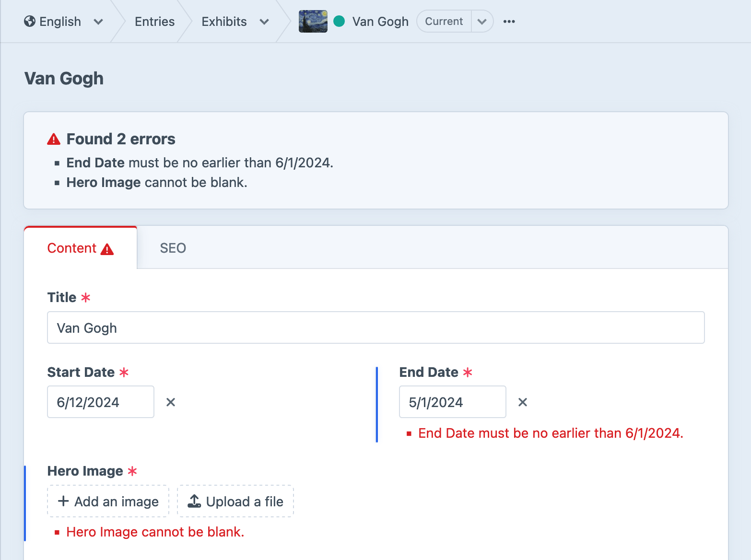Open the three-dot actions menu

coord(509,22)
